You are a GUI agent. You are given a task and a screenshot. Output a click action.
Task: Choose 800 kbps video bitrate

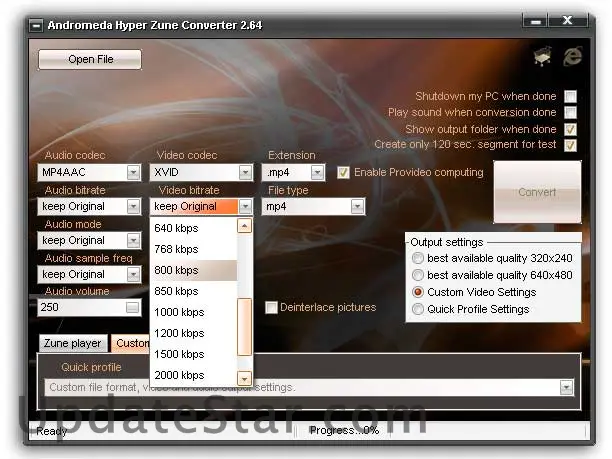(x=194, y=270)
